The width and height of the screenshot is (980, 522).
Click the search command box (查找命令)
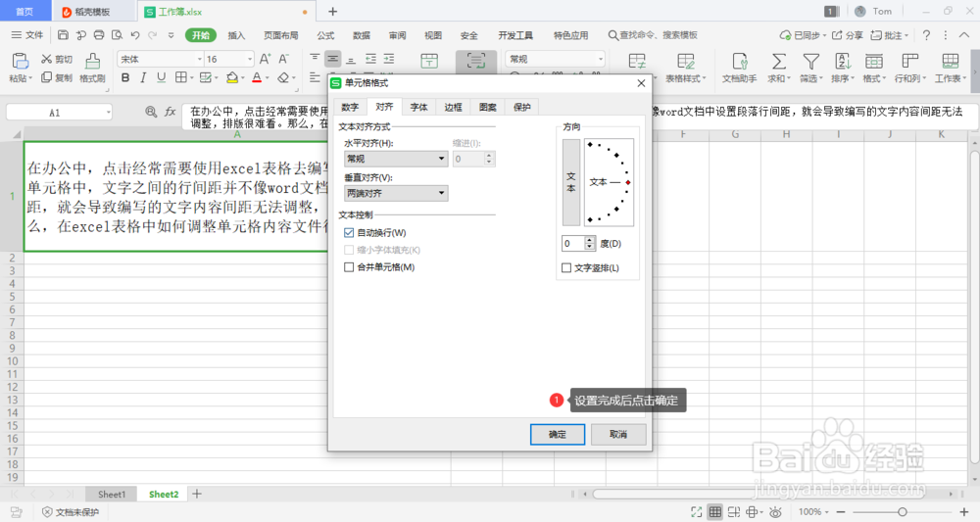[x=653, y=35]
